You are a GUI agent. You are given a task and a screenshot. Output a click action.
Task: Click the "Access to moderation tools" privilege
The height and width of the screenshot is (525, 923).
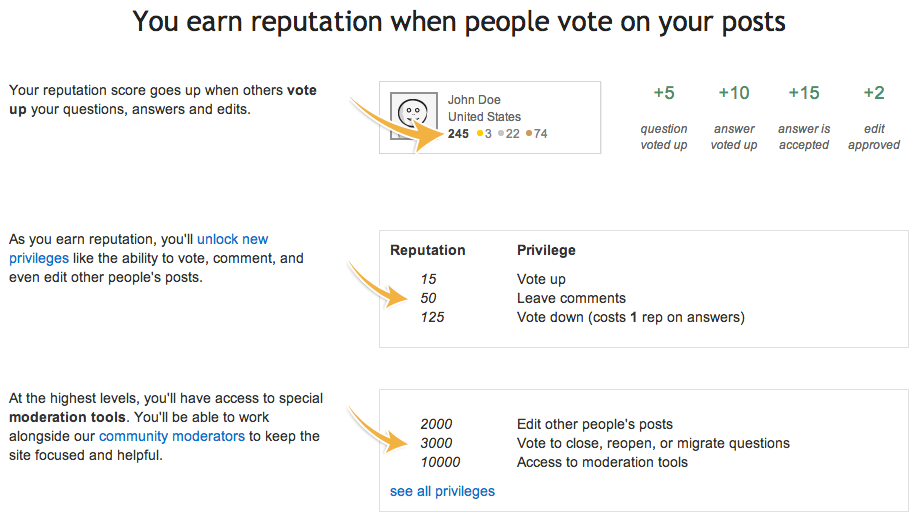point(602,462)
